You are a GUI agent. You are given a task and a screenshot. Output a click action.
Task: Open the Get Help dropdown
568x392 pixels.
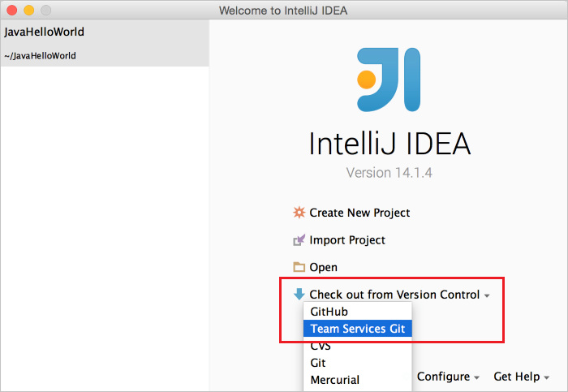pyautogui.click(x=521, y=377)
